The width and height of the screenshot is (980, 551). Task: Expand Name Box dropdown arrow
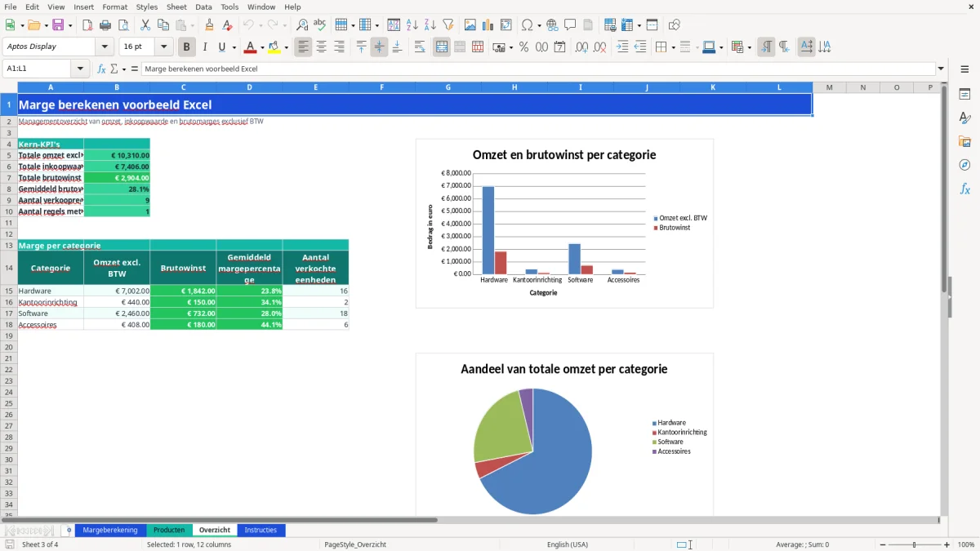tap(80, 69)
